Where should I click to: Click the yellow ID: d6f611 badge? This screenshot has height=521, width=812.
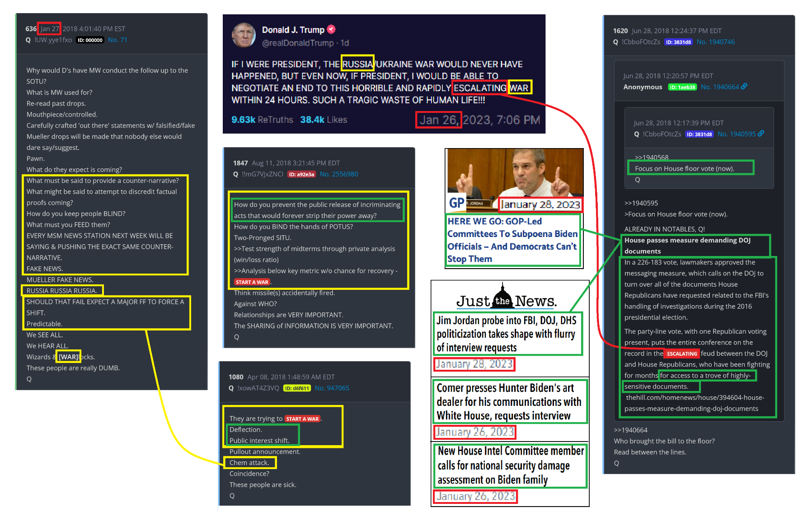point(297,388)
